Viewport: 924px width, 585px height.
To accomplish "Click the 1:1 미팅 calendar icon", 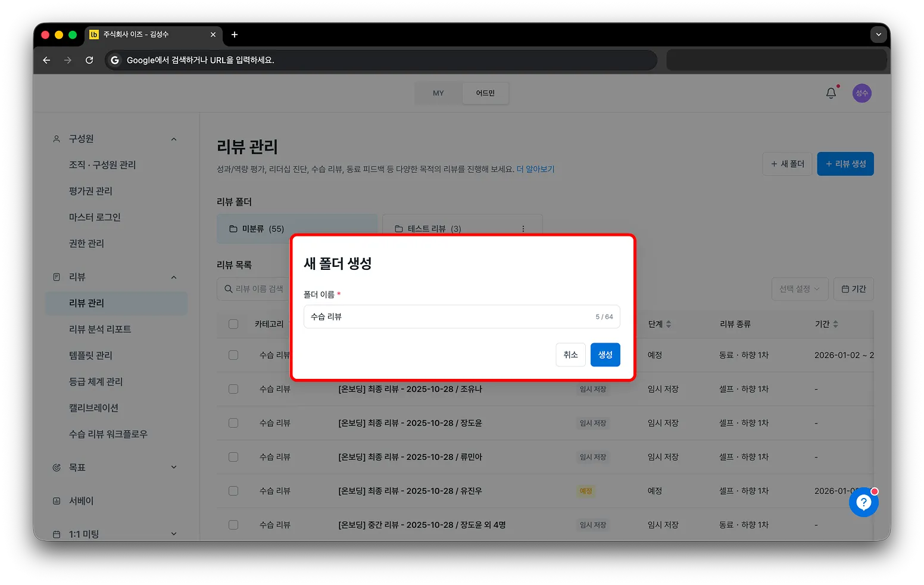I will coord(57,534).
